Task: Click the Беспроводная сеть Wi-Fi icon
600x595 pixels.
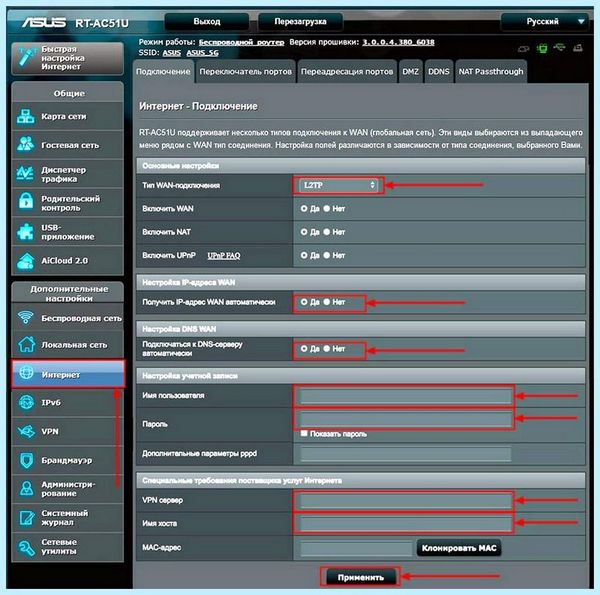Action: click(26, 318)
